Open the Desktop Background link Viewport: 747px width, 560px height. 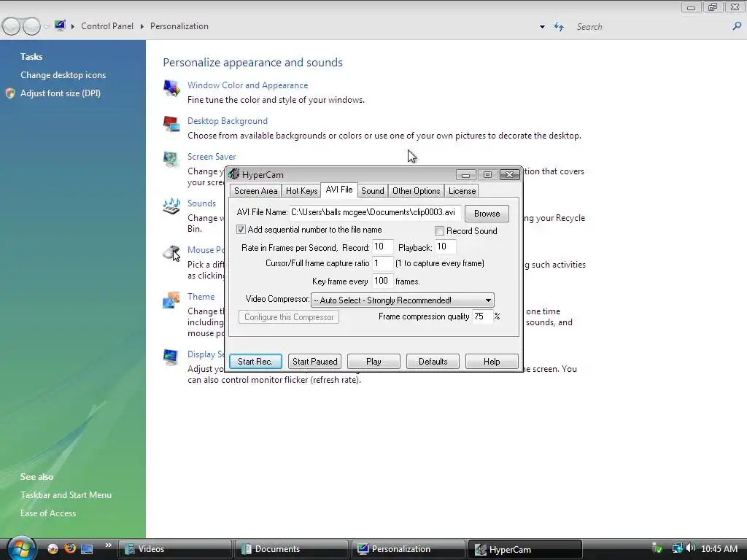[x=228, y=121]
